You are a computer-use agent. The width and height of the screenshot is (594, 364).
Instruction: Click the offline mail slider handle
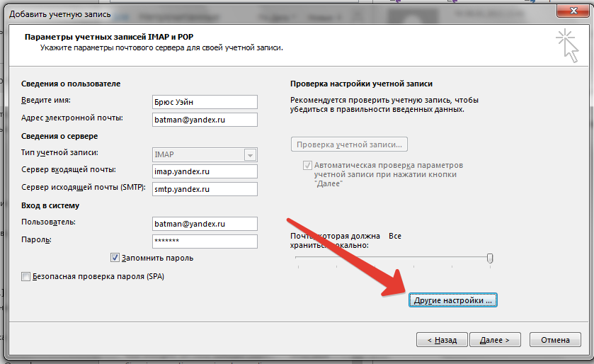pos(490,259)
